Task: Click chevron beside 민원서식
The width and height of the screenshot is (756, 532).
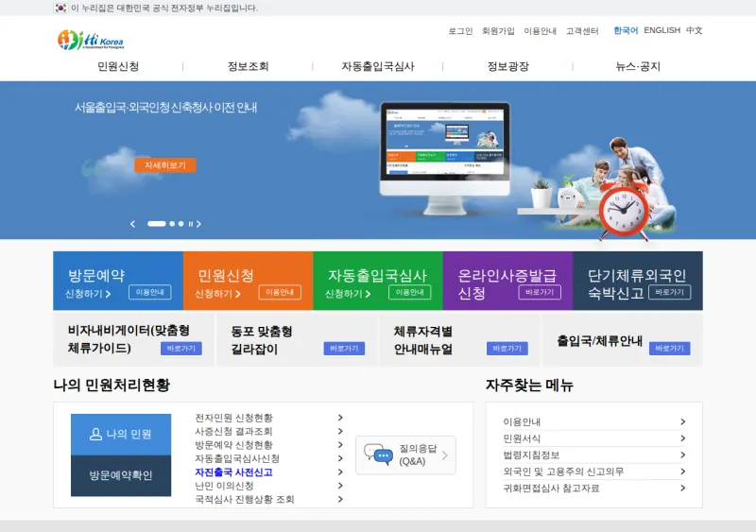Action: click(682, 438)
